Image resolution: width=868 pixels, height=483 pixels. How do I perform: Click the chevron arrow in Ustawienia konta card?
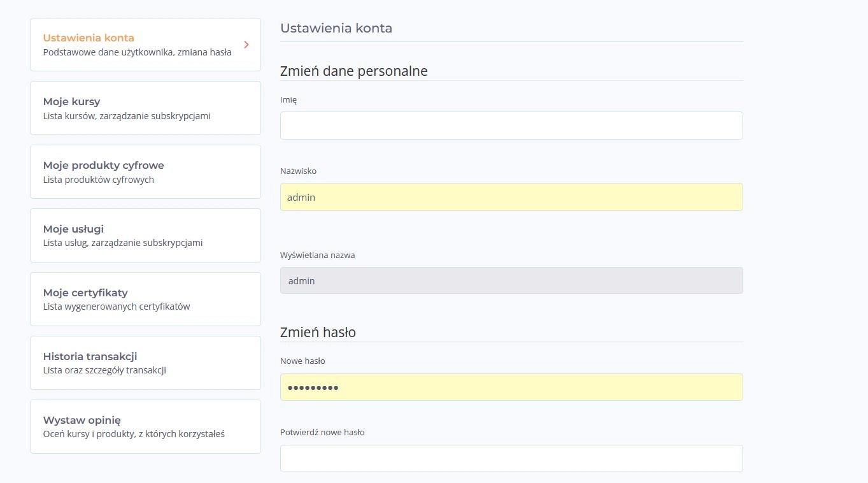(246, 45)
